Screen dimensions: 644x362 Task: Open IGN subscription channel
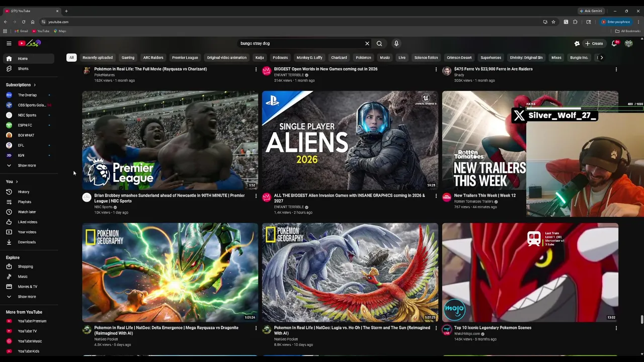[x=29, y=155]
